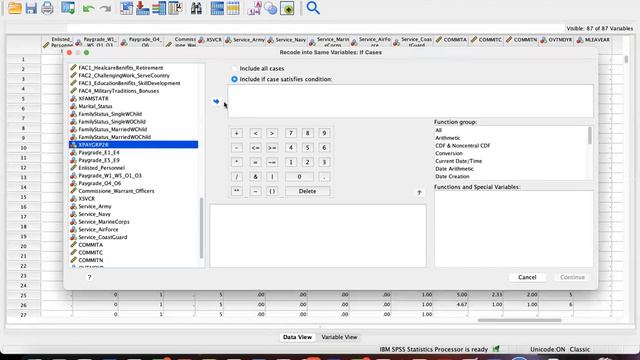Click the ampersand AND operator button
Image resolution: width=640 pixels, height=360 pixels.
[x=256, y=177]
